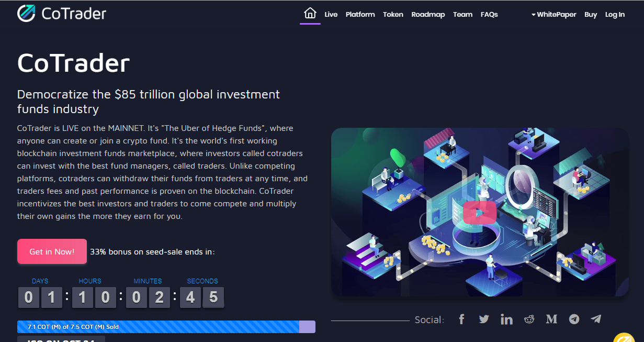Open the FAQs nav item
644x342 pixels.
pyautogui.click(x=489, y=15)
